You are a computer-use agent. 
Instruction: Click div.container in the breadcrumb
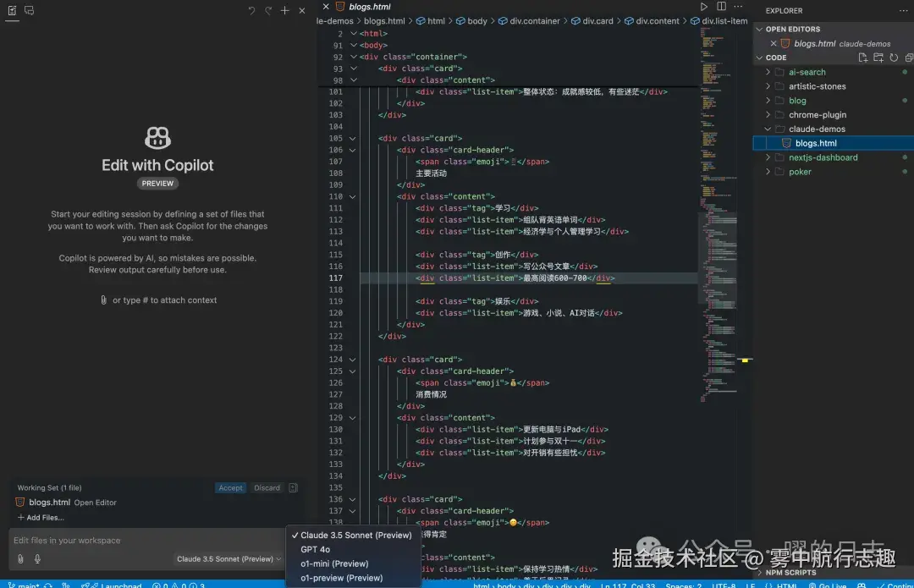point(529,21)
